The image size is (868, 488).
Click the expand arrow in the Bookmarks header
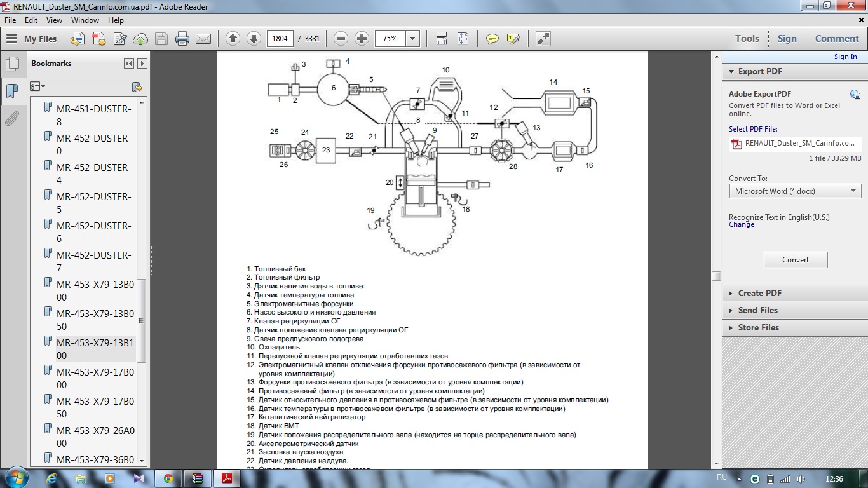tap(142, 64)
